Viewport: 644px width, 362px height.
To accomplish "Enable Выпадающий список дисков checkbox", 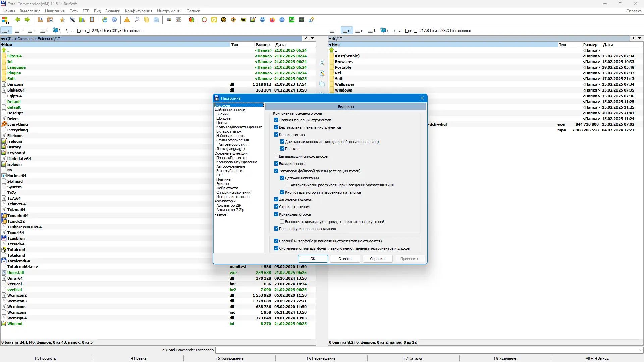I will [x=276, y=156].
